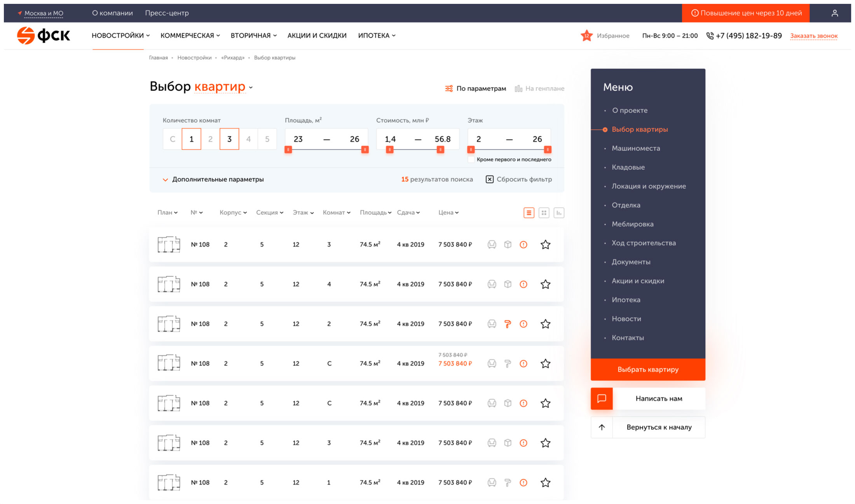
Task: Switch to grid tile view icon
Action: click(x=544, y=213)
